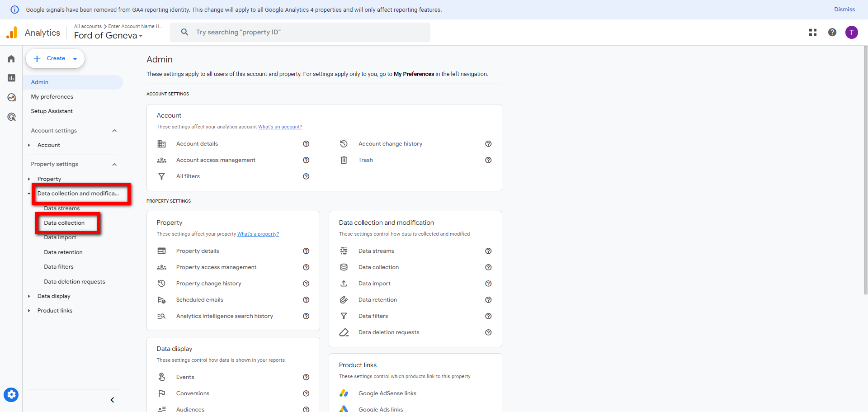Click help icon next to Account details
Screen dimensions: 868x412
click(x=306, y=144)
